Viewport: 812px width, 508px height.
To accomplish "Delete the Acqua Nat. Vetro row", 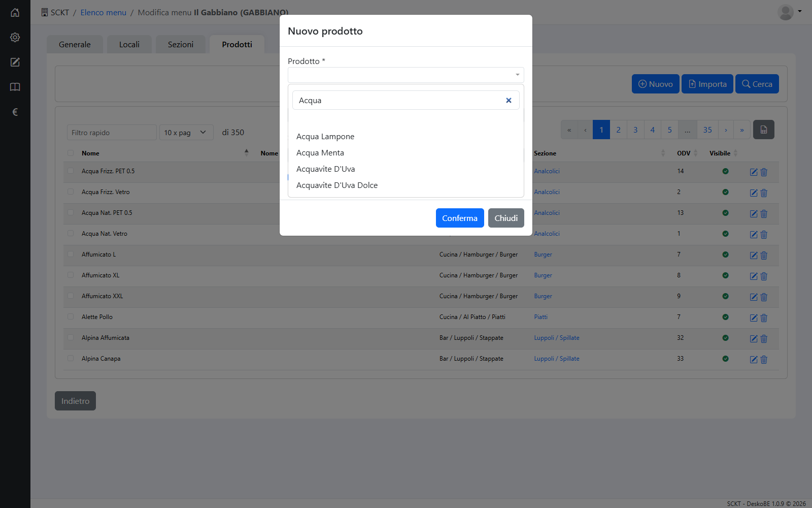I will 764,234.
